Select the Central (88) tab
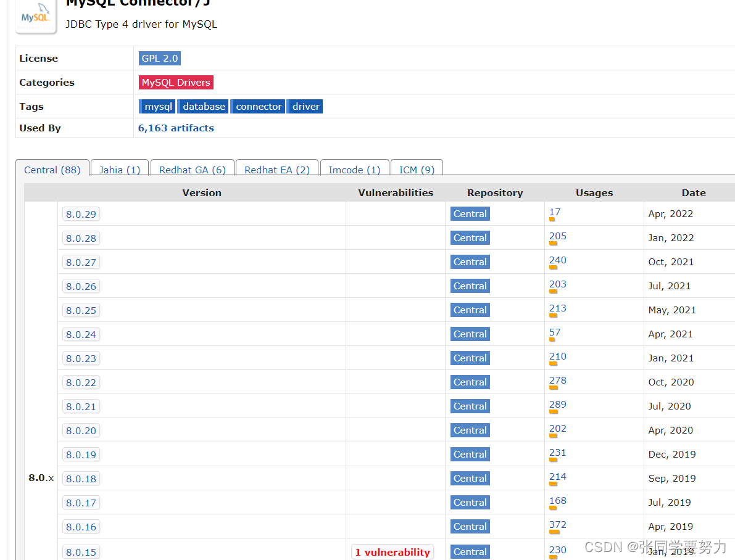Viewport: 735px width, 560px height. 52,170
